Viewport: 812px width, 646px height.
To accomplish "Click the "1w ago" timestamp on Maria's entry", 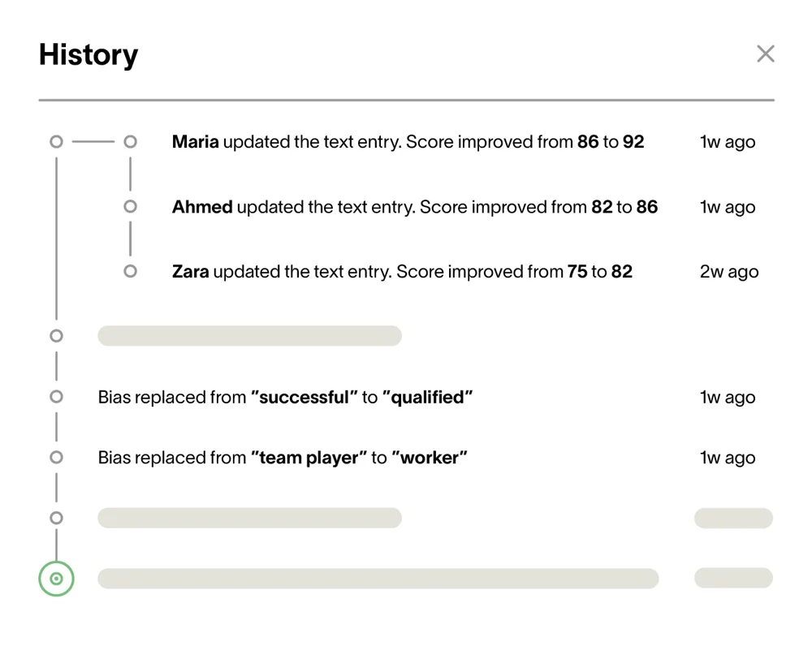I will pyautogui.click(x=727, y=142).
